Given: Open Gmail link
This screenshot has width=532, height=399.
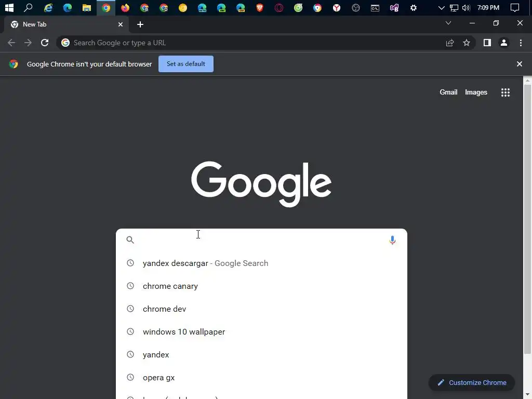Looking at the screenshot, I should pos(448,92).
